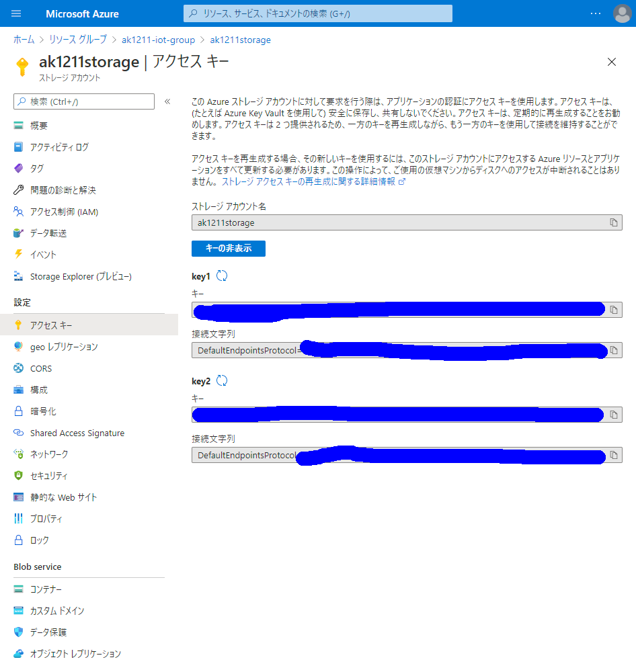
Task: Copy the storage account name
Action: [613, 222]
